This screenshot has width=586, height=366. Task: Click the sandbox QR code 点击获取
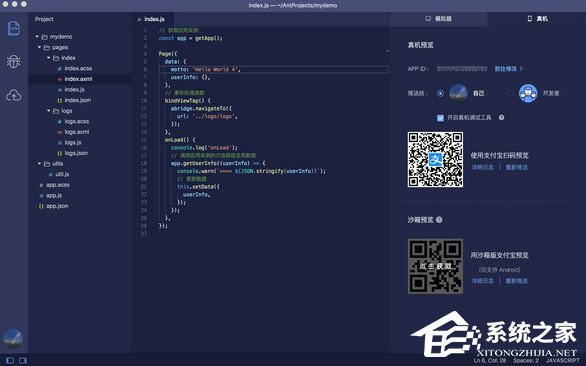coord(435,266)
